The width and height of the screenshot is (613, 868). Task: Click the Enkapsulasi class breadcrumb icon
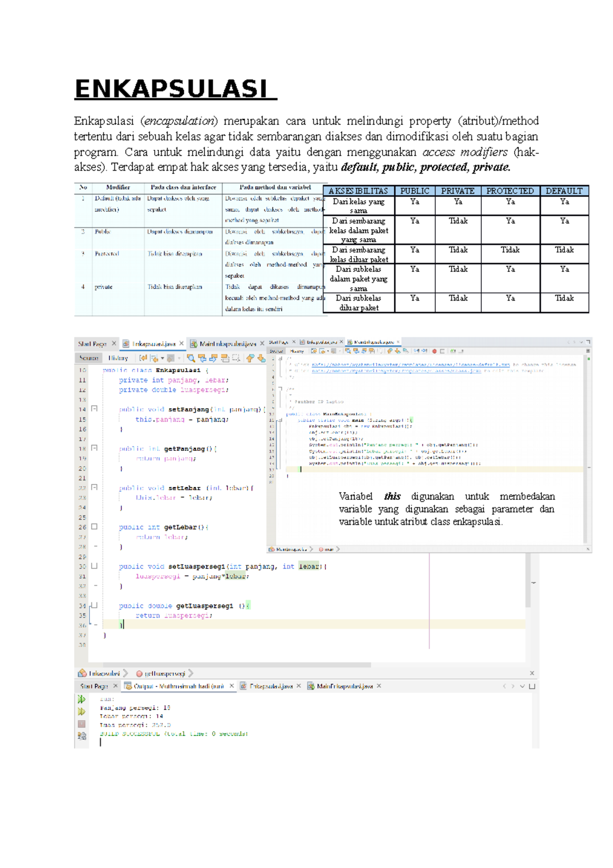coord(82,673)
